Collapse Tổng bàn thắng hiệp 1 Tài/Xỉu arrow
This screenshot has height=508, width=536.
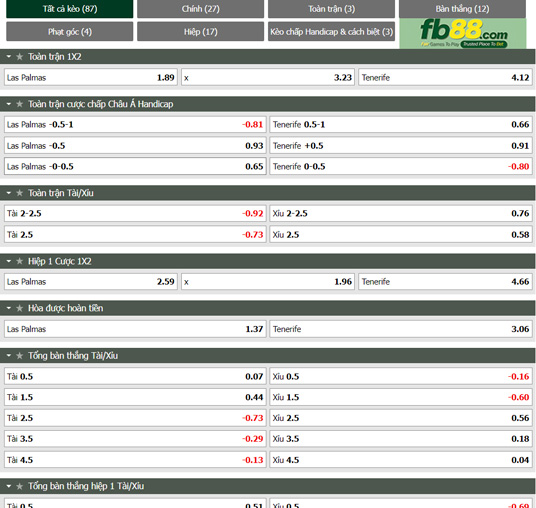click(9, 486)
